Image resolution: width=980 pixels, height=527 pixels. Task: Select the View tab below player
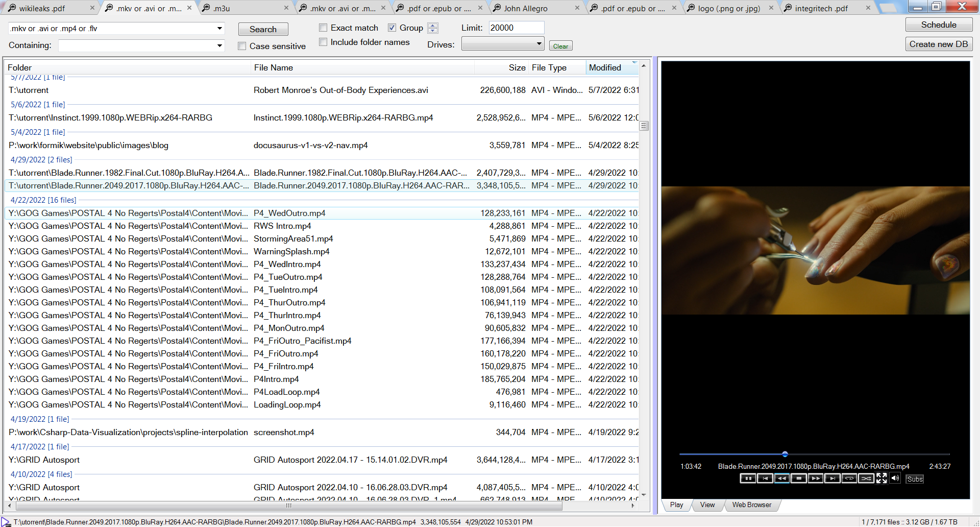[x=707, y=505]
